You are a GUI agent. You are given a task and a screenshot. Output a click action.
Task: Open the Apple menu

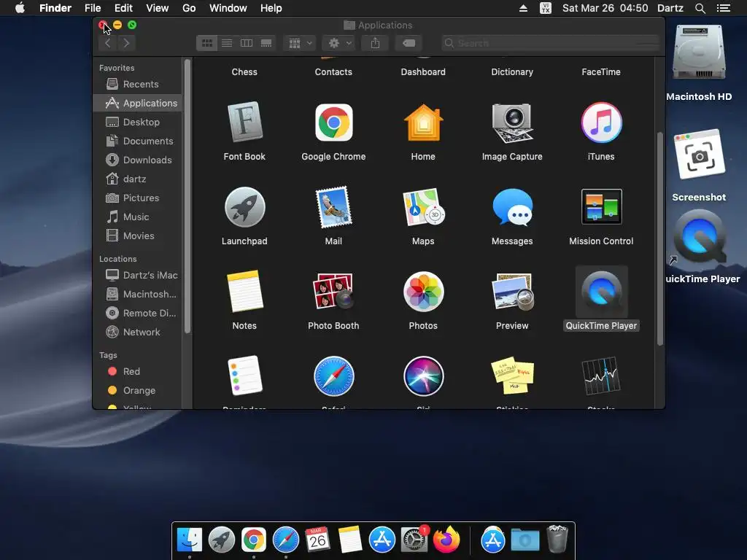[20, 8]
